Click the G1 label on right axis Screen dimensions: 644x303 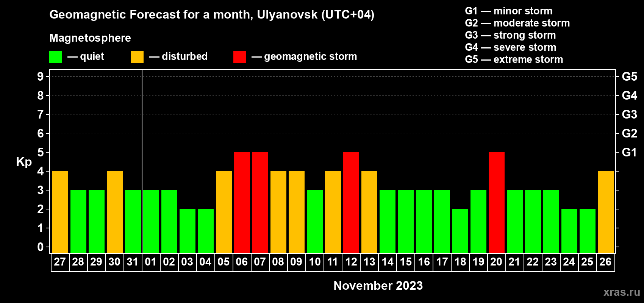[x=630, y=152]
